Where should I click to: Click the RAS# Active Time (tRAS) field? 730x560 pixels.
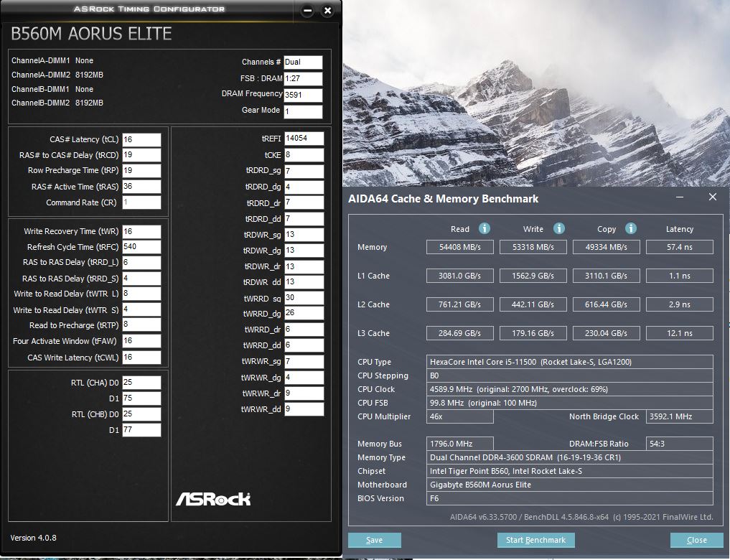[x=141, y=186]
